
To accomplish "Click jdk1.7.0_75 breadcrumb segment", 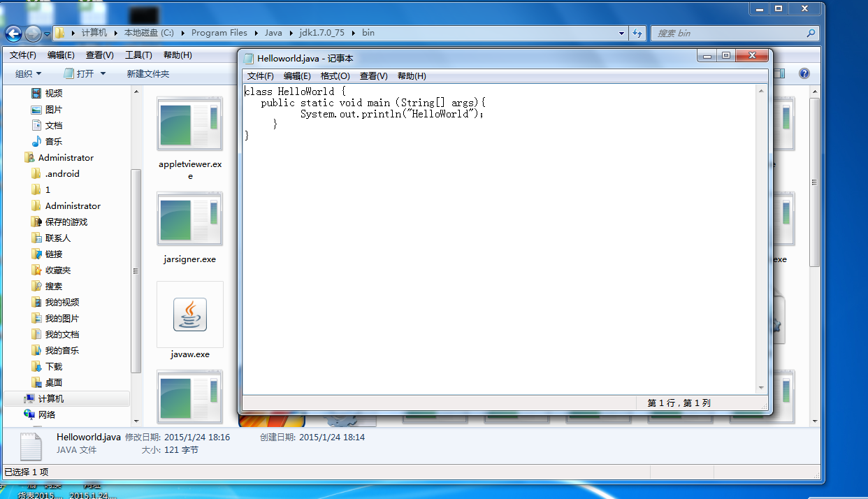I will (x=322, y=33).
